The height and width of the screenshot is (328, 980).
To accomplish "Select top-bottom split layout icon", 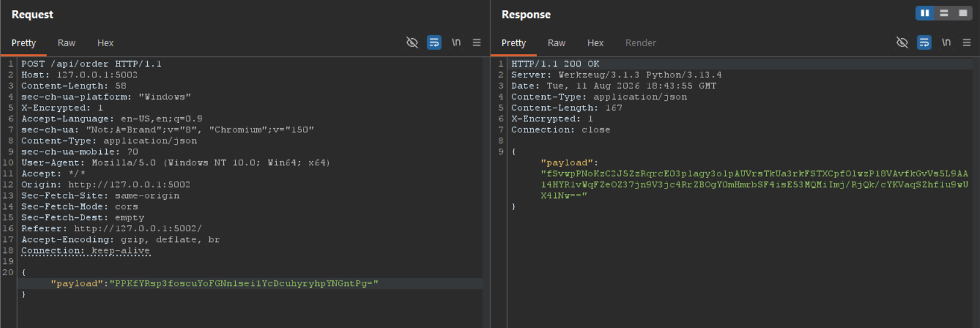I will [x=944, y=13].
